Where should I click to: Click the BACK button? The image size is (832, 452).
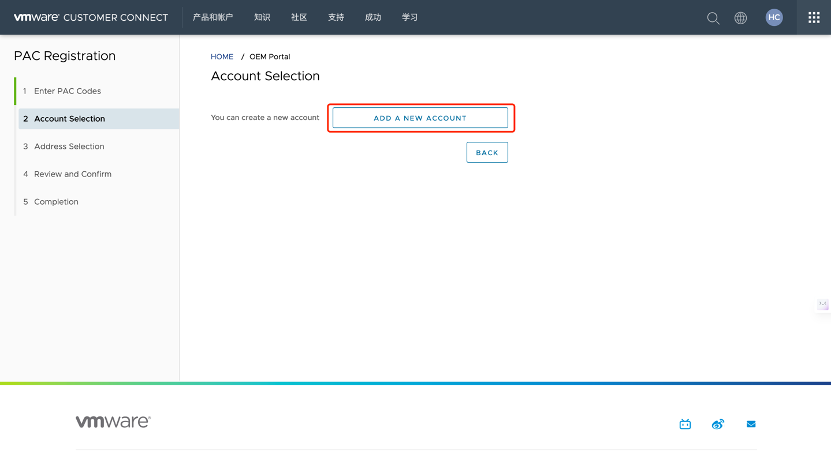click(x=487, y=152)
